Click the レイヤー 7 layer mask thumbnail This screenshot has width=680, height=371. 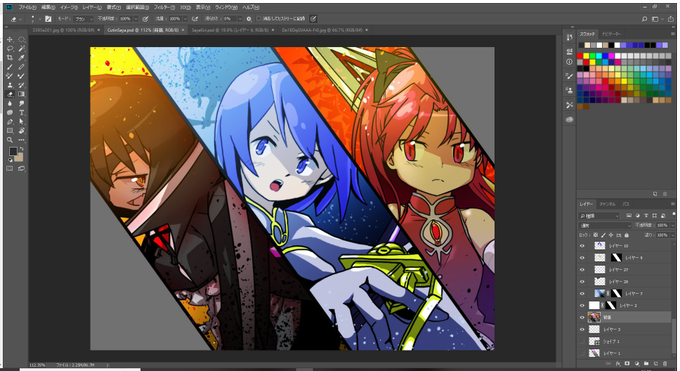(x=616, y=293)
